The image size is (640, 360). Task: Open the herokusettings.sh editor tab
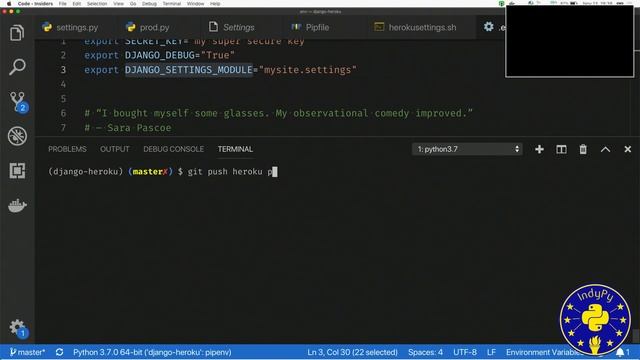[415, 27]
